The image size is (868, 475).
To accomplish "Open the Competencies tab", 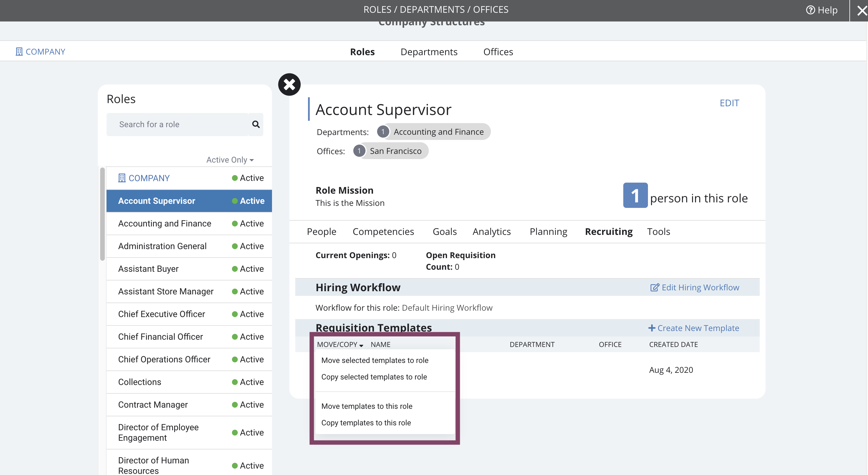I will (x=383, y=232).
